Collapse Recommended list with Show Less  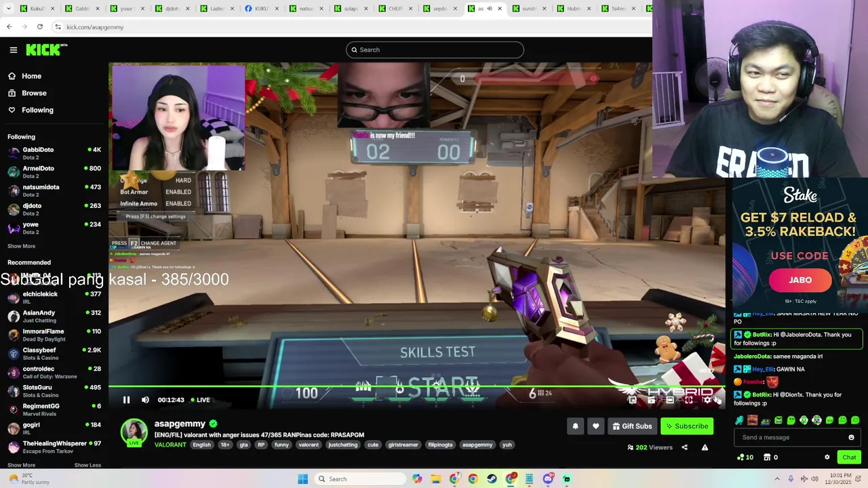click(87, 465)
